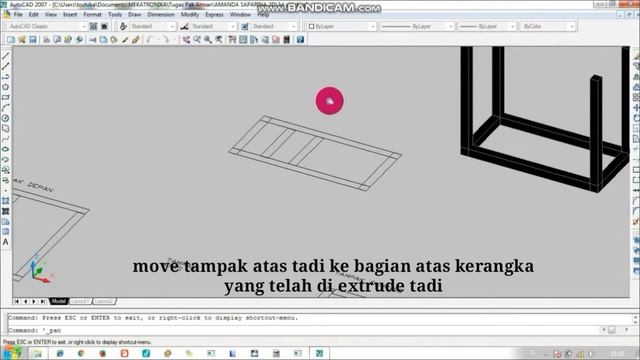Viewport: 640px width, 360px height.
Task: Select the Revision Cloud tool
Action: 6,129
